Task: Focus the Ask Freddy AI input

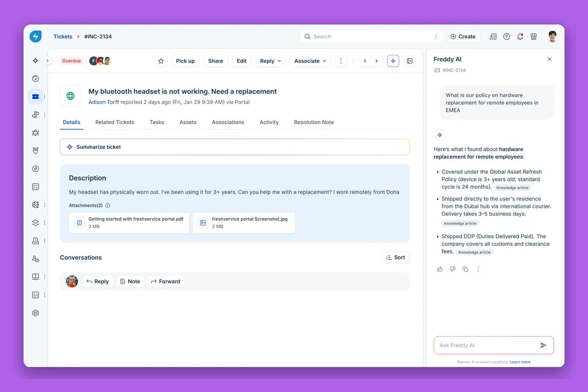Action: [494, 345]
